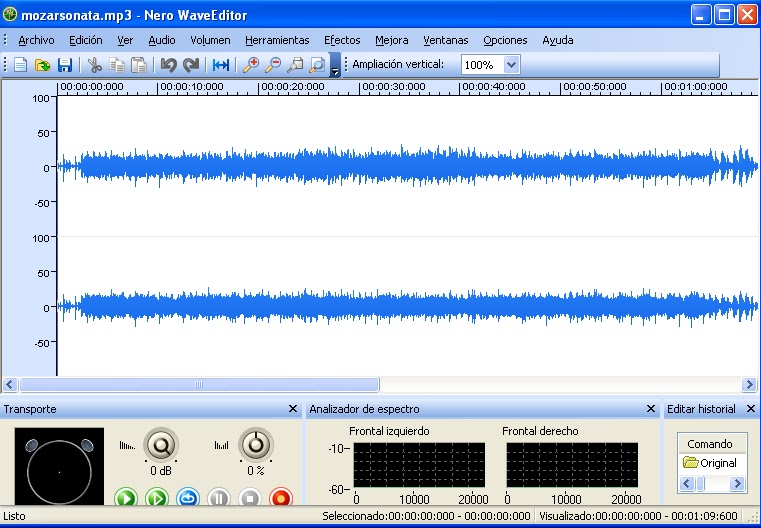Open the Efectos menu
Viewport: 761px width, 528px height.
(342, 40)
